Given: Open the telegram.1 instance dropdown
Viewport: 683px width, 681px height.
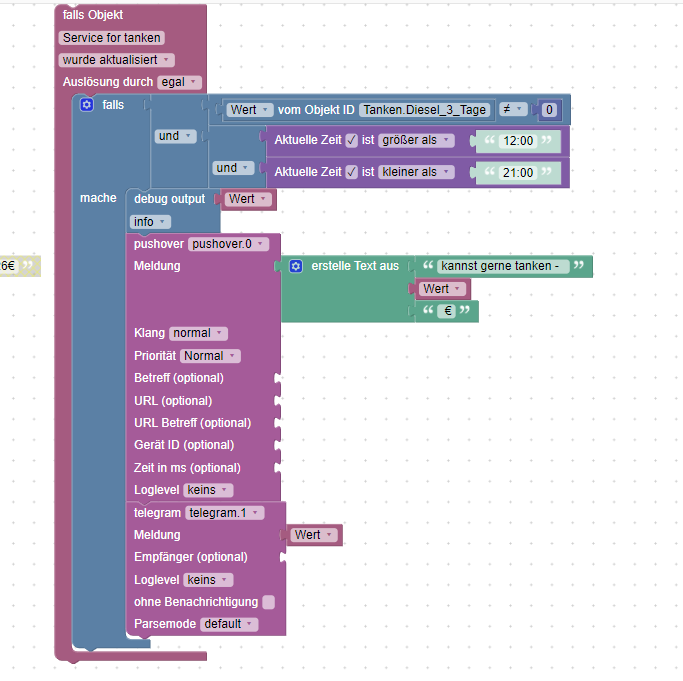Looking at the screenshot, I should [224, 513].
